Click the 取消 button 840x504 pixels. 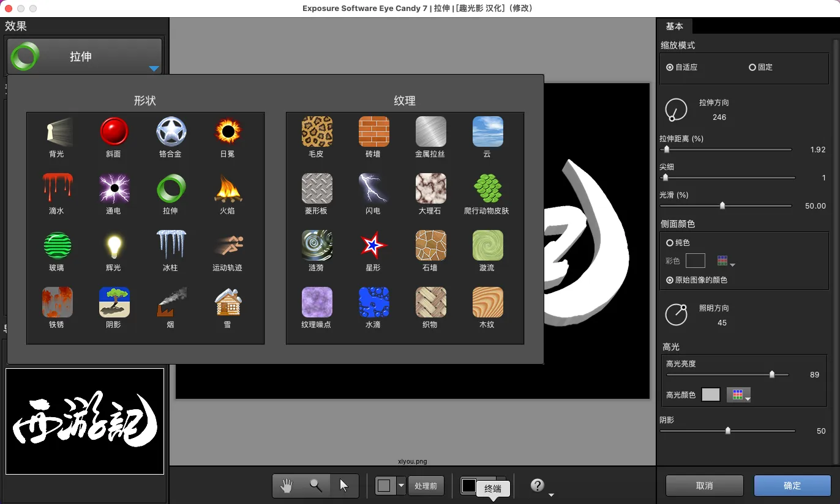[x=704, y=486]
